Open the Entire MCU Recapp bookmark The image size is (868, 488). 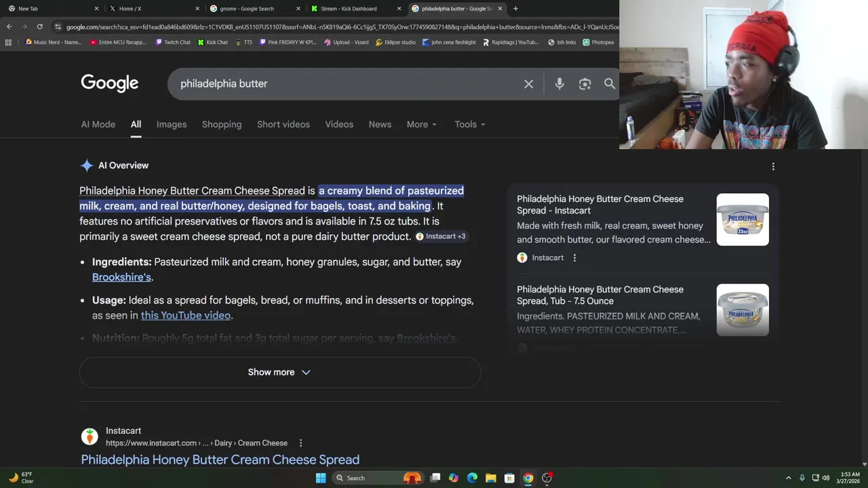pos(118,42)
